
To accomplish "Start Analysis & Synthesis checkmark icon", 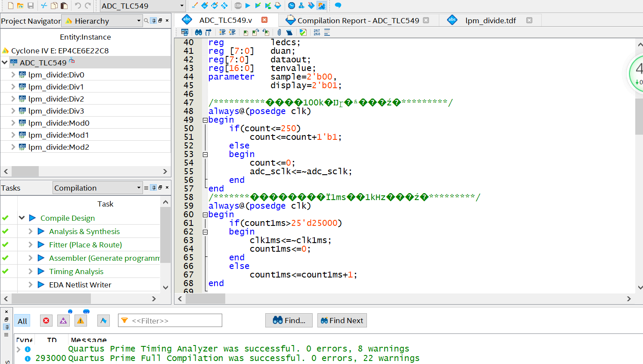I will coord(258,6).
